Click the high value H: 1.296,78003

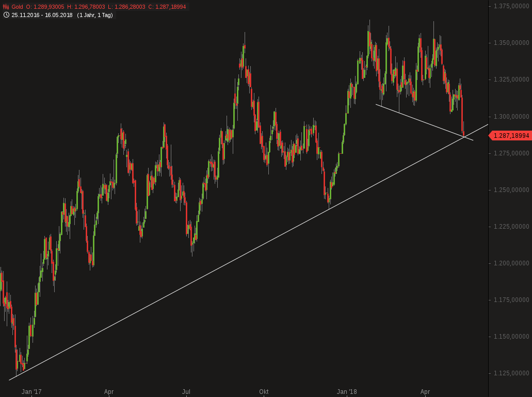[x=86, y=7]
